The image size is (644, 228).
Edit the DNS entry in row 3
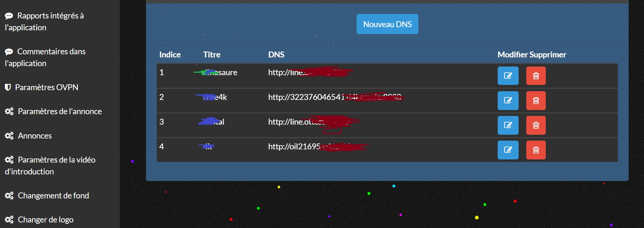[508, 125]
